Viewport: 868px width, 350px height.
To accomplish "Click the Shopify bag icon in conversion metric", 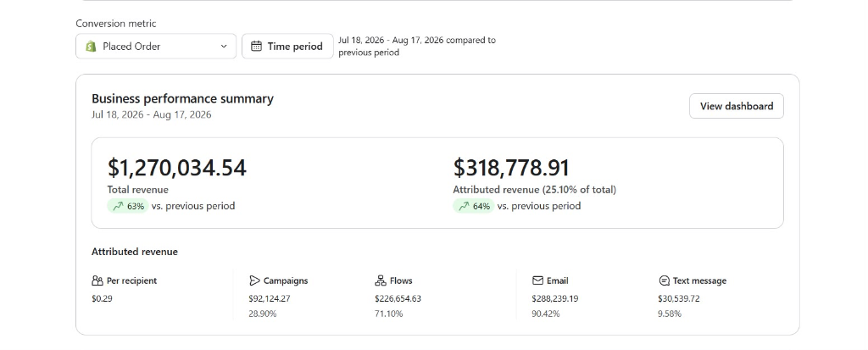I will point(91,47).
